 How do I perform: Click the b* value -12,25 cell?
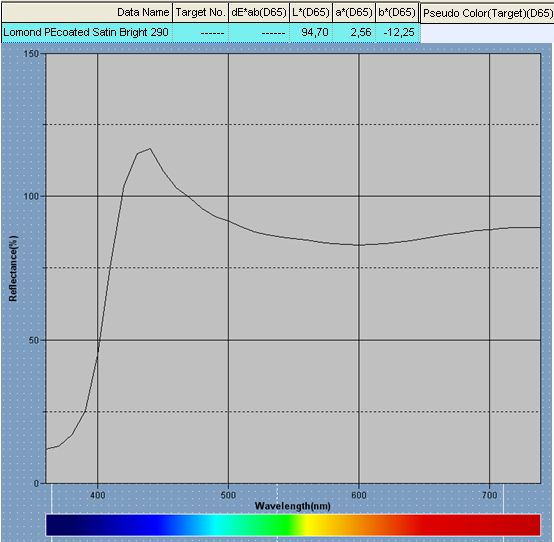(397, 33)
